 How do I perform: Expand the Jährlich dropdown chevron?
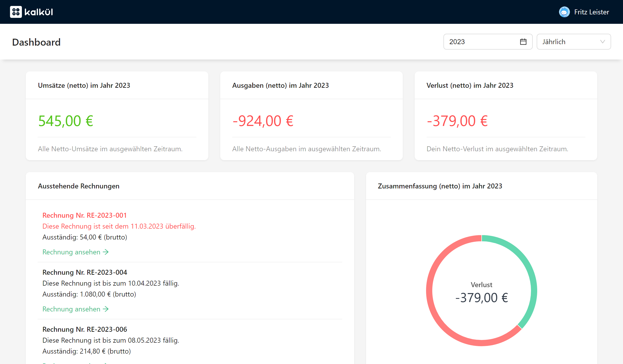point(602,42)
